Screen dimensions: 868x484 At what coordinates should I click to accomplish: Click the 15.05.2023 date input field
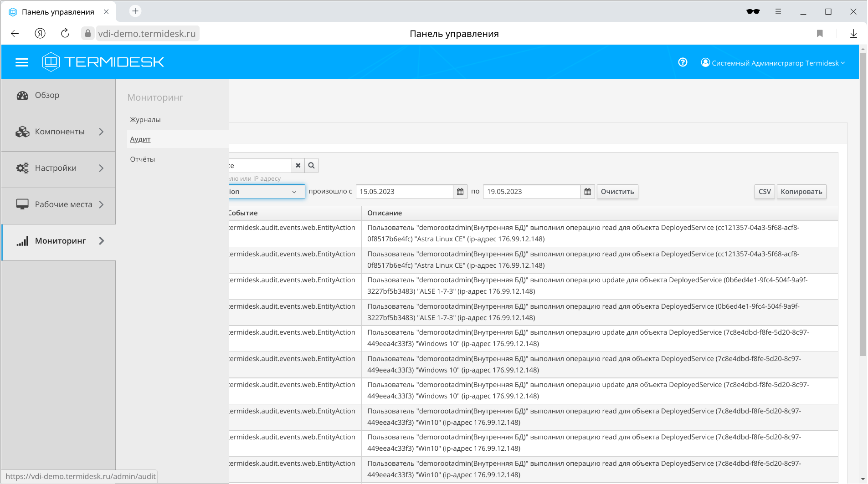click(x=405, y=192)
